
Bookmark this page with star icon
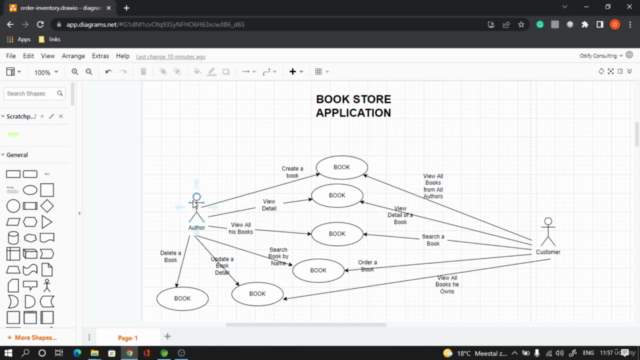pos(521,24)
